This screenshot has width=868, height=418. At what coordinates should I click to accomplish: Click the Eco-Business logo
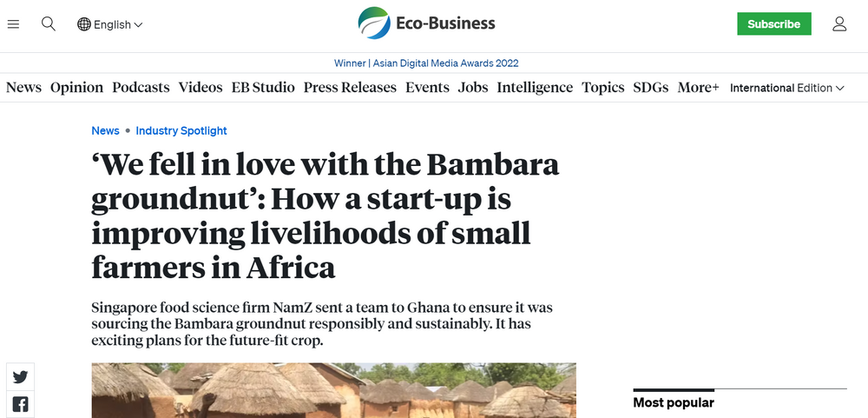coord(426,23)
